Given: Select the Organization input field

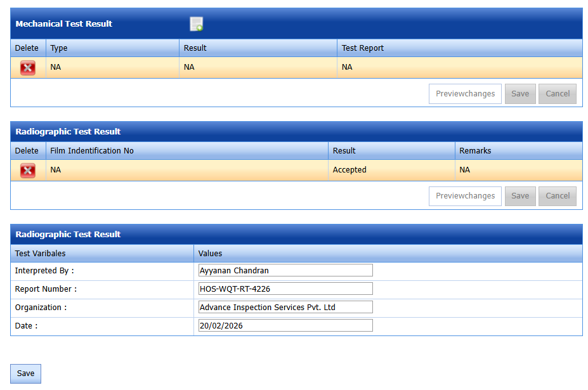Looking at the screenshot, I should click(x=285, y=308).
